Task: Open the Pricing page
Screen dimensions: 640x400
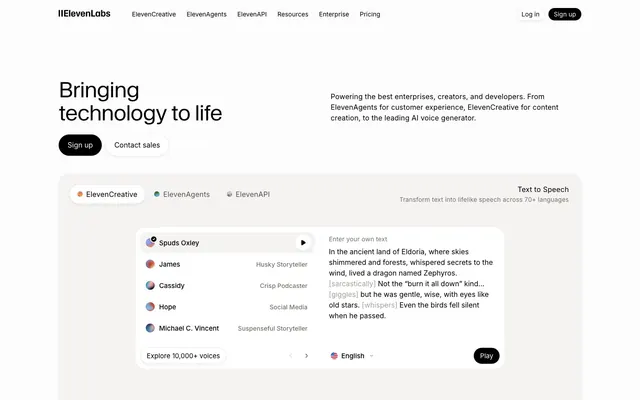Action: click(370, 14)
